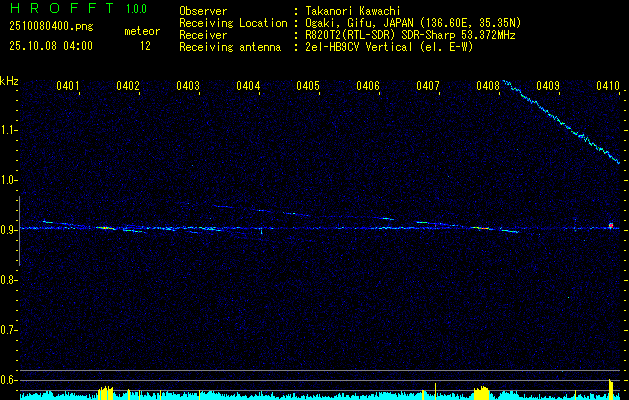
Task: Click the 1.1 kHz axis label
Action: pos(9,130)
